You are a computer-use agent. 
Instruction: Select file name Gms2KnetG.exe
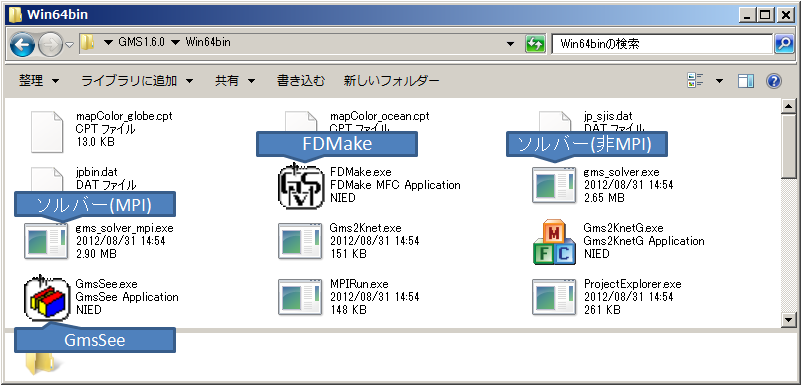pos(623,228)
